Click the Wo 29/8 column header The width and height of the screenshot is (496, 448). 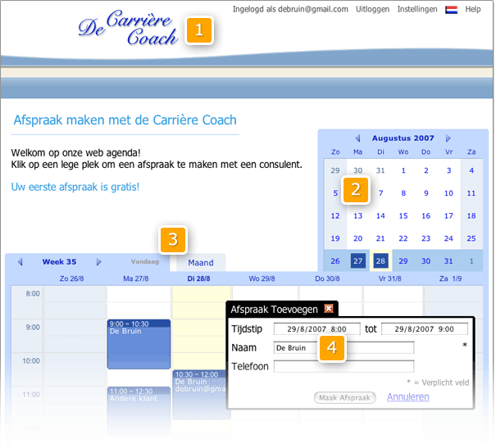pyautogui.click(x=262, y=278)
